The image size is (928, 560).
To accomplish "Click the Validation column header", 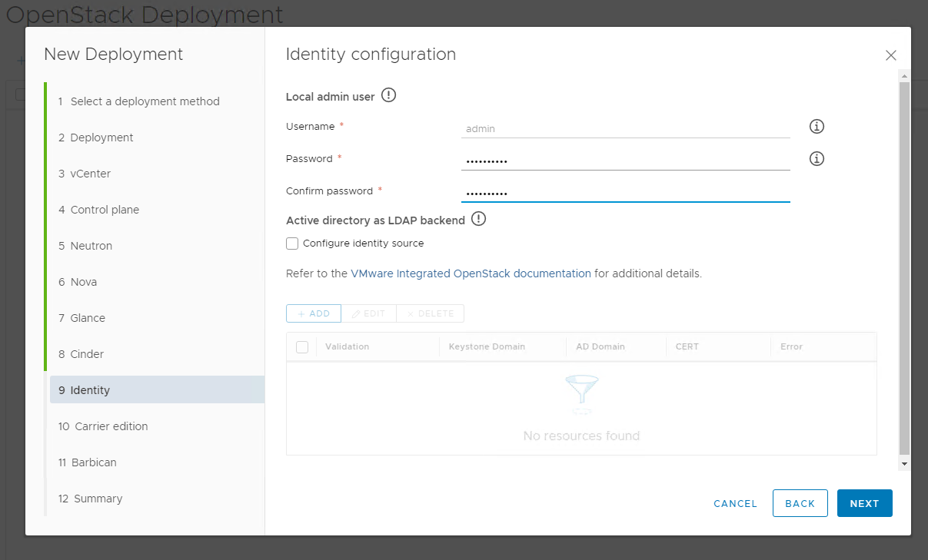I will point(347,347).
